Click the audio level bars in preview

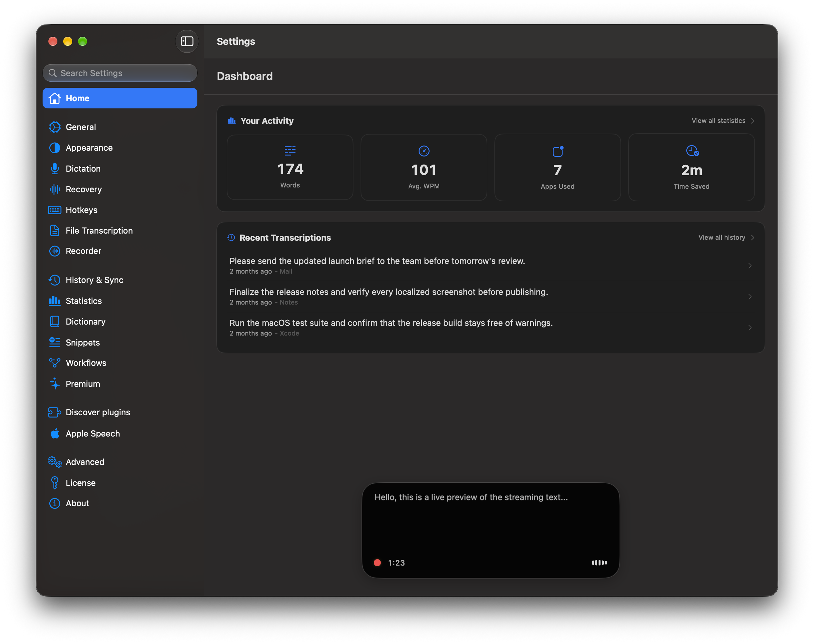tap(599, 563)
